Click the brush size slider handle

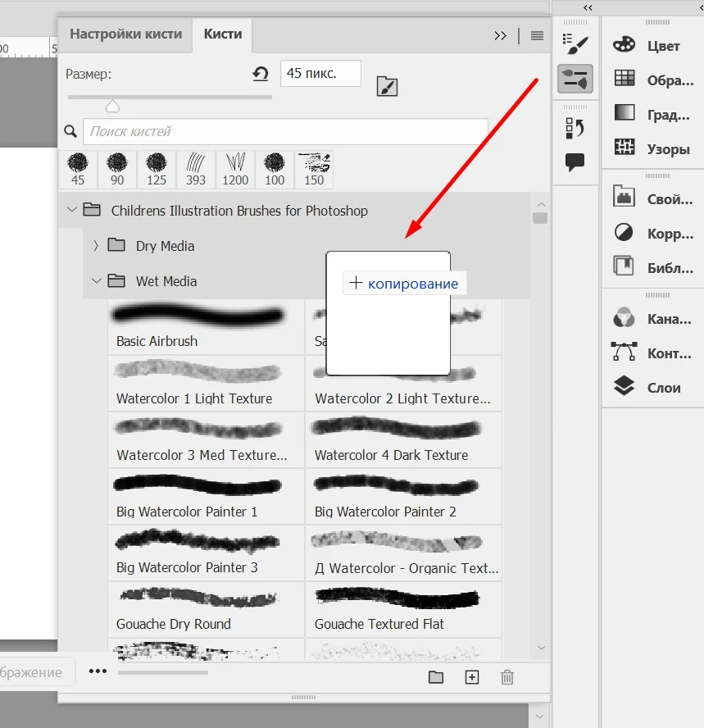click(x=113, y=106)
